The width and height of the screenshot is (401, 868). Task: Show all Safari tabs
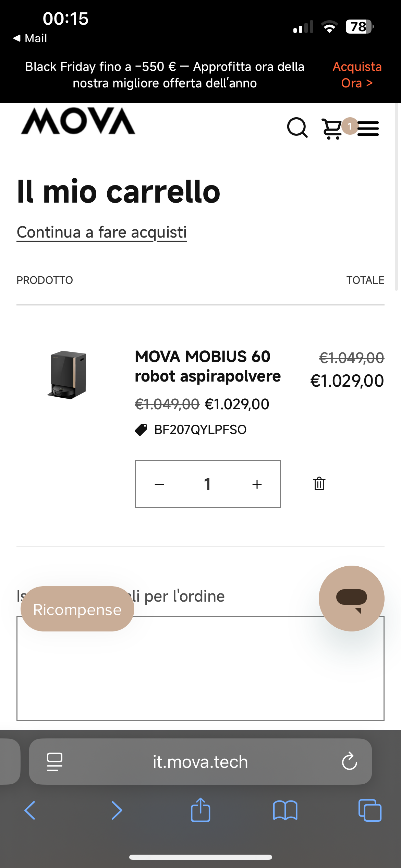[369, 810]
